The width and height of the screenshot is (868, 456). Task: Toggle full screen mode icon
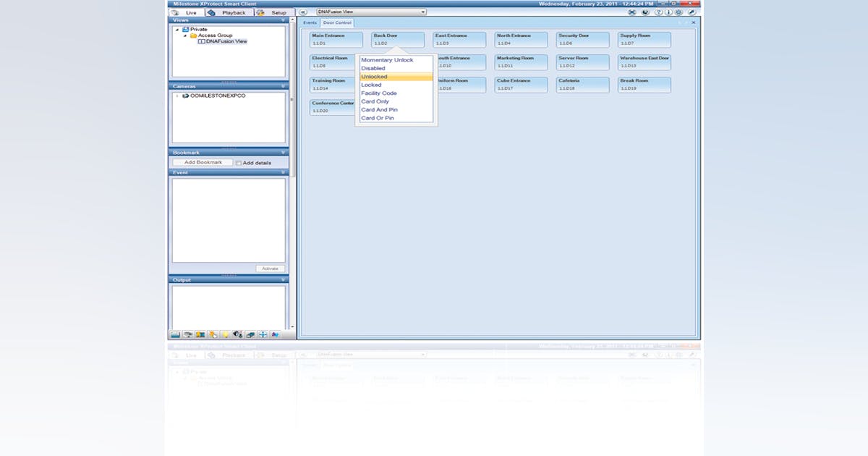pyautogui.click(x=631, y=12)
